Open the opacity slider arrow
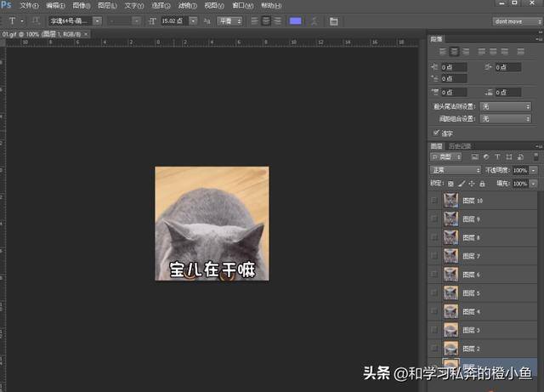Image resolution: width=544 pixels, height=392 pixels. [x=534, y=170]
